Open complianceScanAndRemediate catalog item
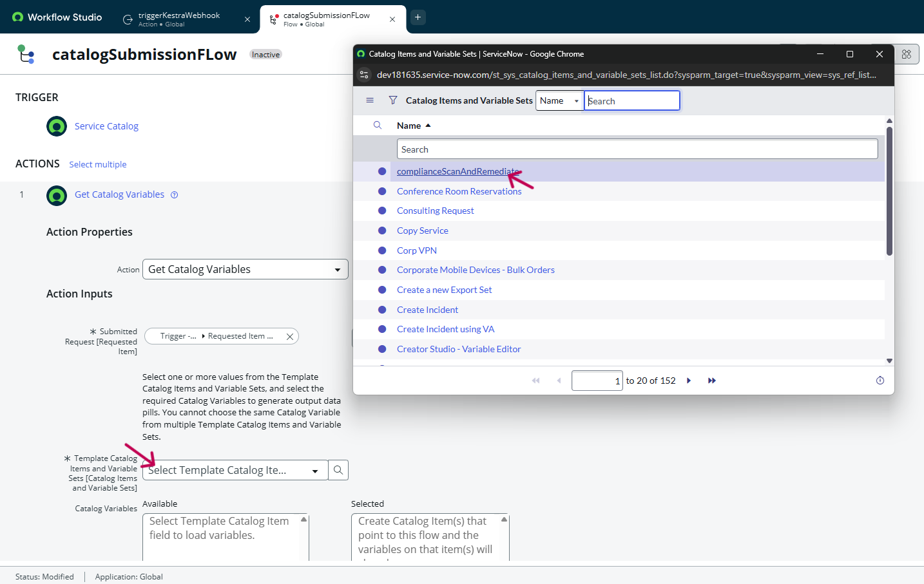This screenshot has height=584, width=924. pyautogui.click(x=457, y=171)
